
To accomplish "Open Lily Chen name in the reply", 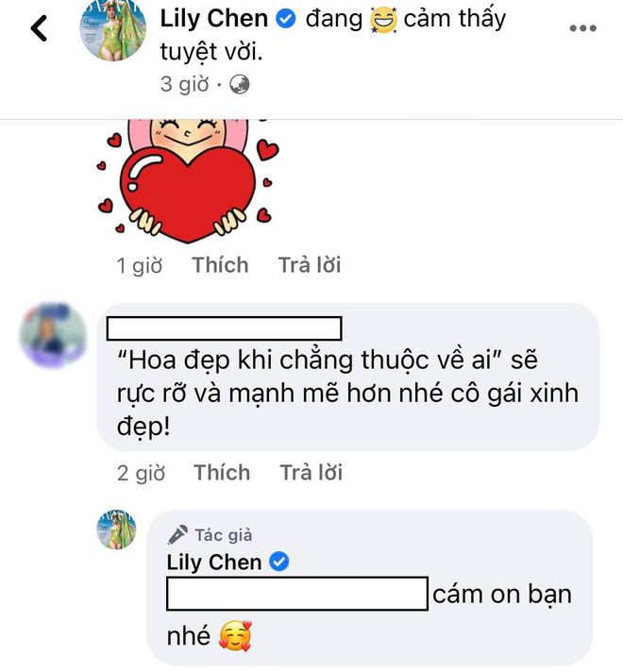I will [214, 562].
